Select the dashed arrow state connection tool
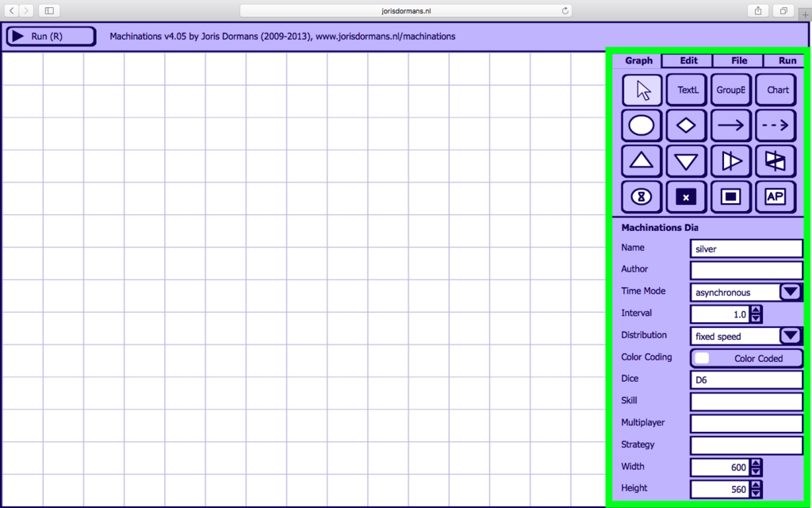The width and height of the screenshot is (812, 508). tap(776, 125)
